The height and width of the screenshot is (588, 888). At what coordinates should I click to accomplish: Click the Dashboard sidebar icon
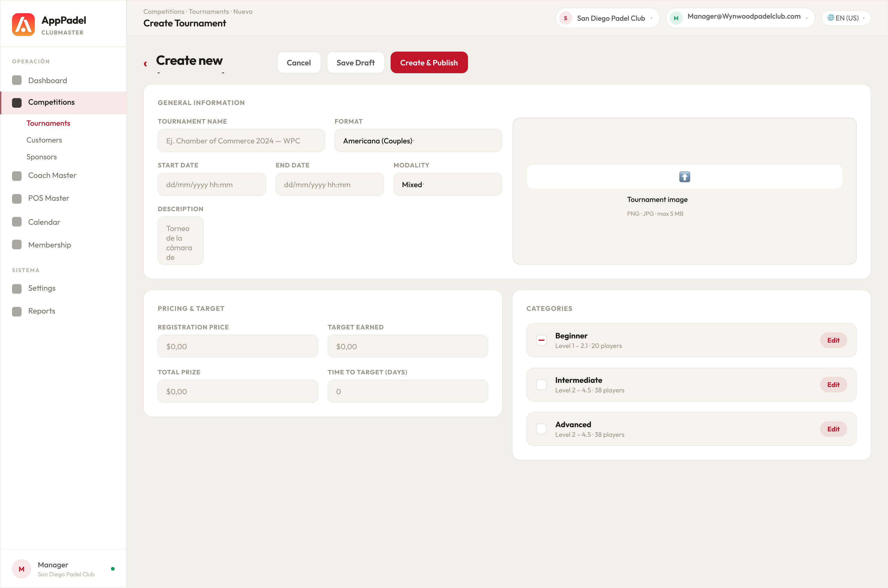point(17,80)
